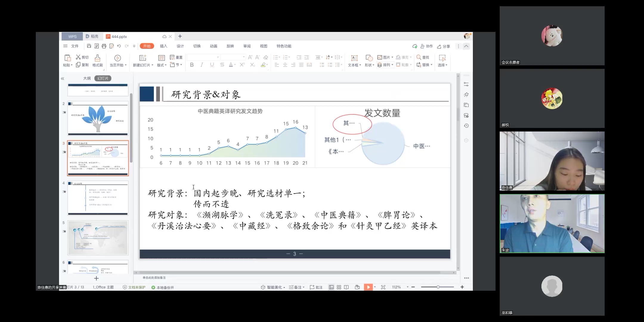Click the Shapes (形状) icon
Viewport: 644px width, 322px height.
coord(369,58)
